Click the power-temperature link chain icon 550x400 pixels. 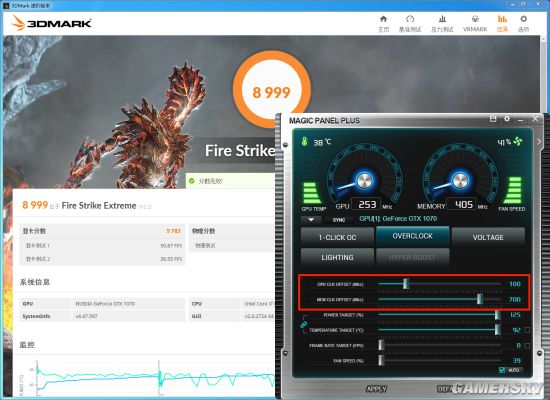tap(304, 324)
